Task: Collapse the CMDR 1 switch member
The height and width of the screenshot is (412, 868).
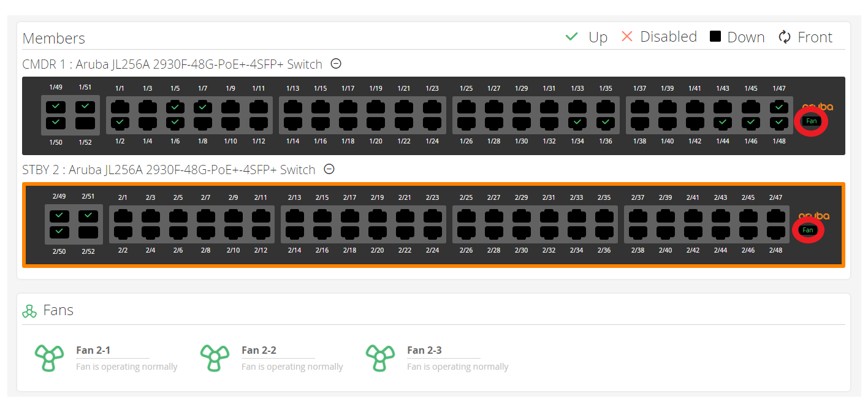Action: pos(336,64)
